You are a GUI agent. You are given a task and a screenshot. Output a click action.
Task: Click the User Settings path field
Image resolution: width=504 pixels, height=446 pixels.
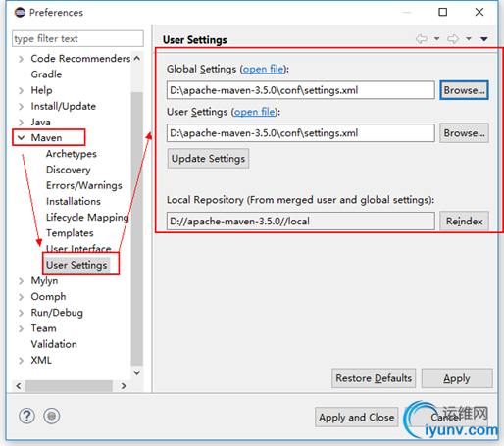(x=301, y=133)
